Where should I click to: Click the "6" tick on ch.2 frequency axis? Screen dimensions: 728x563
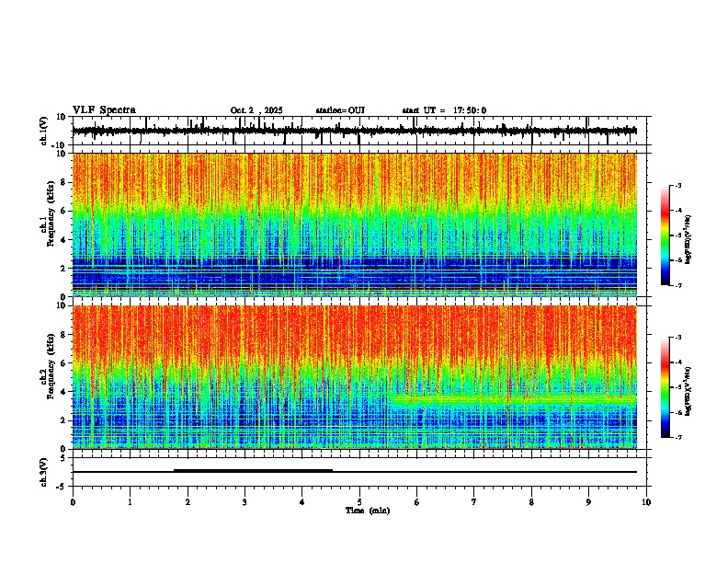tap(64, 363)
